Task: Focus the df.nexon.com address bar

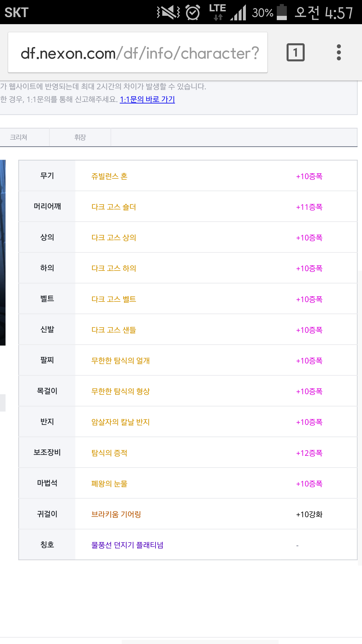Action: click(x=138, y=53)
